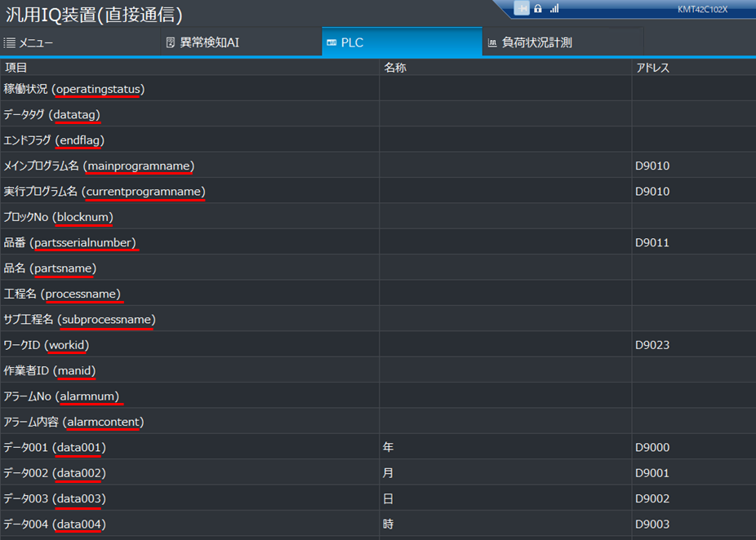Click the padlock icon in top bar
Image resolution: width=756 pixels, height=540 pixels.
(x=538, y=8)
